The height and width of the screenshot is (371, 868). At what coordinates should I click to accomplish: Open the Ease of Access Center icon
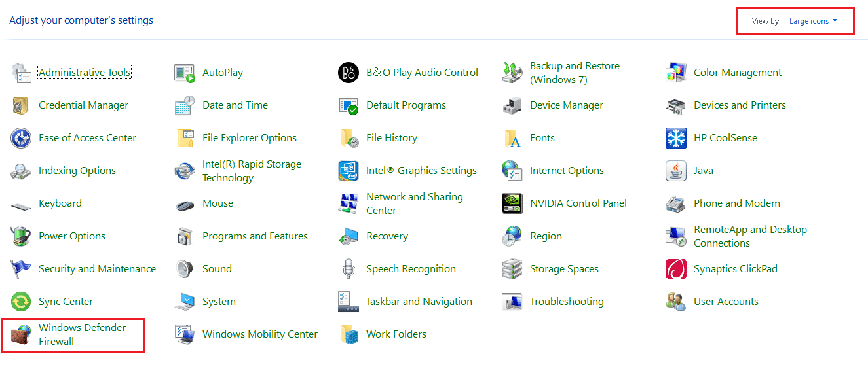tap(21, 138)
